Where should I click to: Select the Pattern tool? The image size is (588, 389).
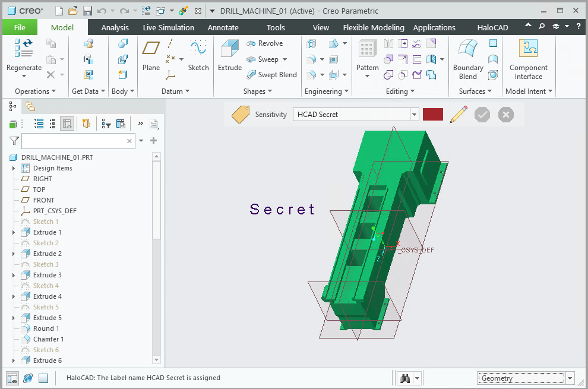click(367, 55)
